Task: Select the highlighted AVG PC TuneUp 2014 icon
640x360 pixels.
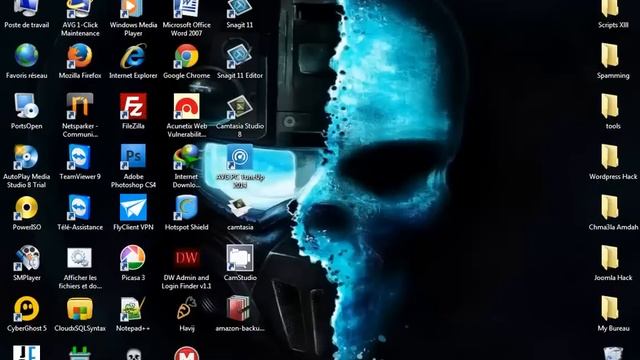Action: tap(240, 157)
